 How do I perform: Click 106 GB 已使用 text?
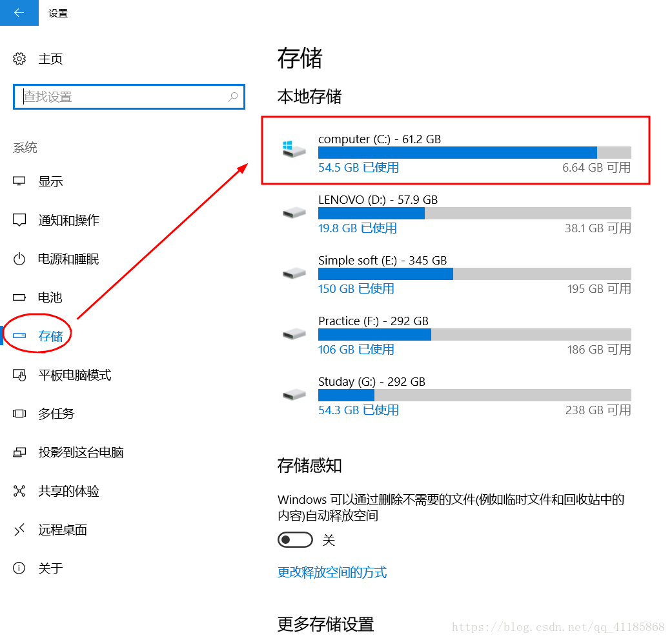click(x=356, y=350)
